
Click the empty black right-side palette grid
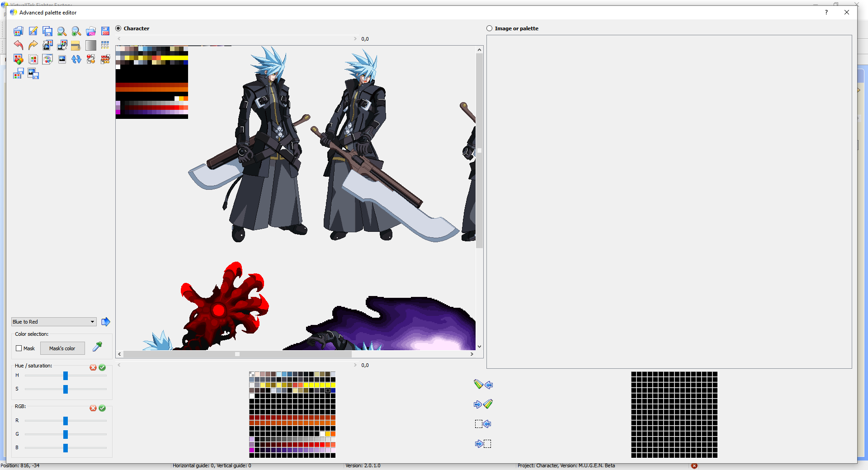pyautogui.click(x=674, y=415)
